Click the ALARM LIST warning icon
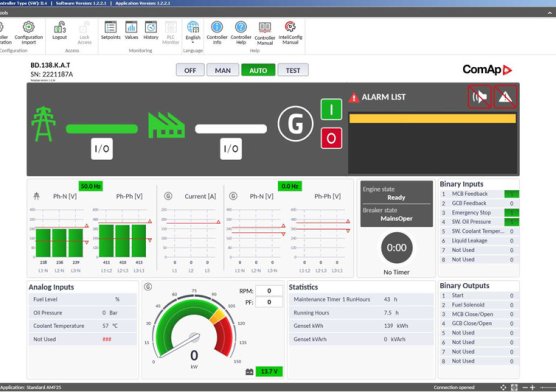The image size is (556, 392). pyautogui.click(x=354, y=97)
